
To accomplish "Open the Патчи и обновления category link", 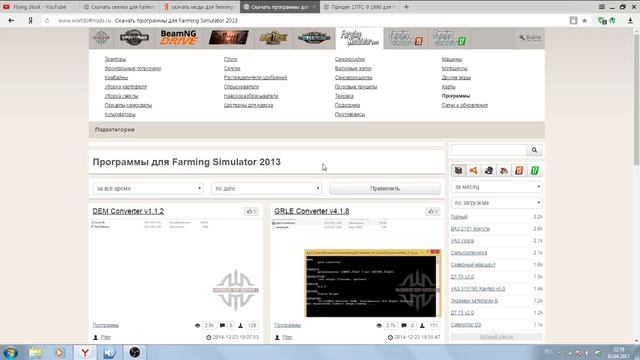I will (464, 105).
